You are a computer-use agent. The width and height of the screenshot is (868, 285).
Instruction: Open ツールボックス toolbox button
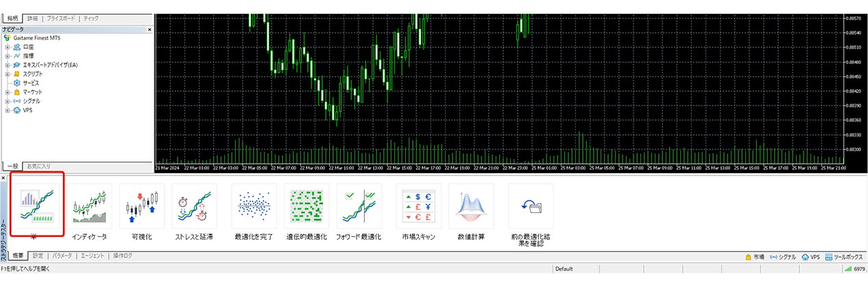tap(844, 257)
